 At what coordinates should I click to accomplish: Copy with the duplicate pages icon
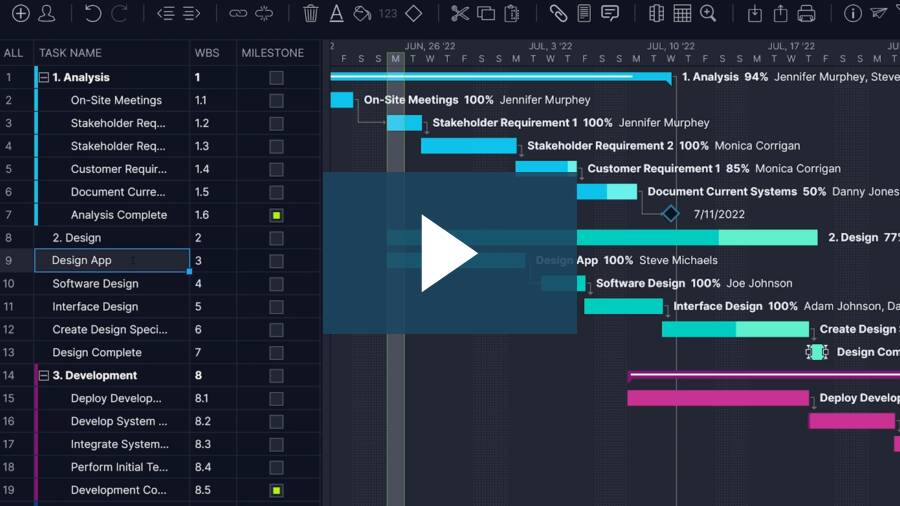click(486, 13)
